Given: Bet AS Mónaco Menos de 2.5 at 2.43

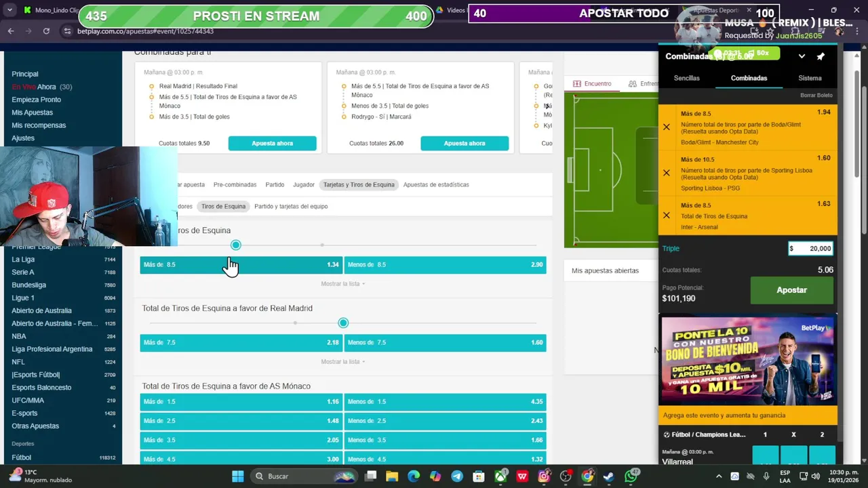Looking at the screenshot, I should [445, 421].
